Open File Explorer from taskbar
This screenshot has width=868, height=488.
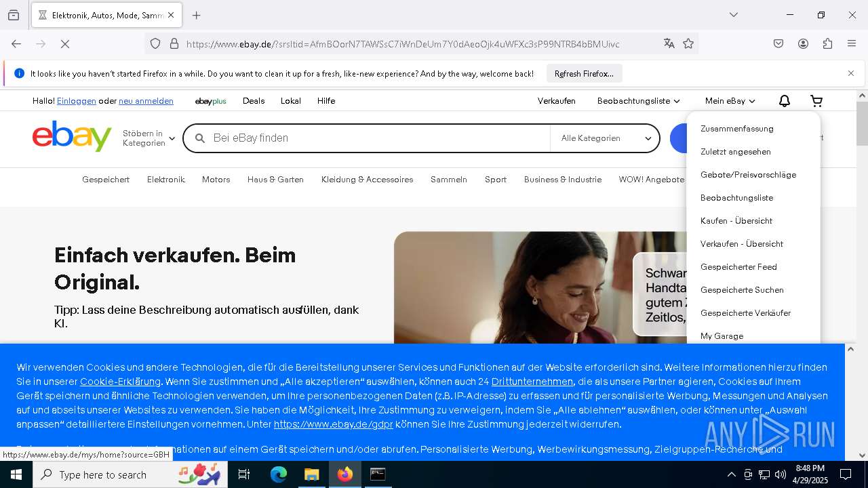(311, 474)
